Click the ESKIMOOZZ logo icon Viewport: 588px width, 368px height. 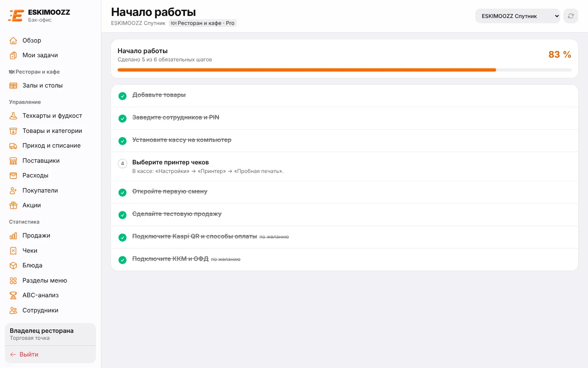(x=16, y=16)
